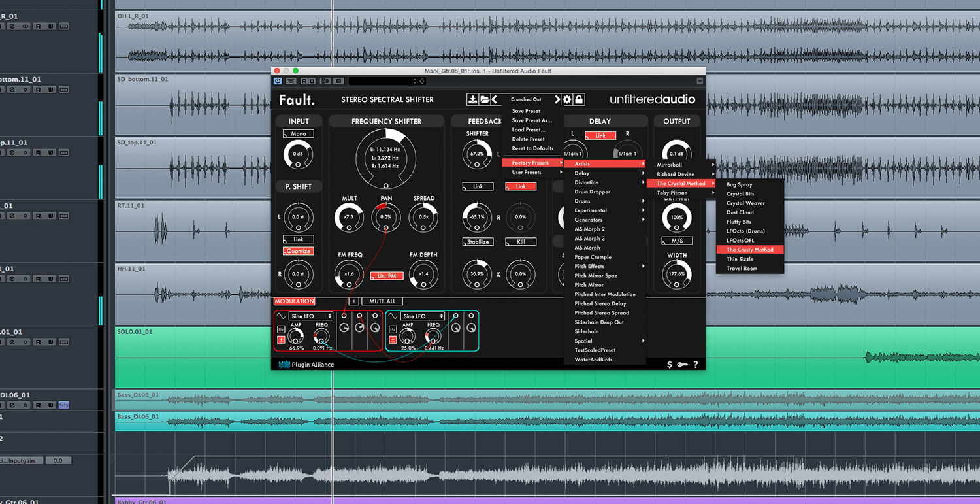Toggle the Mono switch in the INPUT section
The width and height of the screenshot is (980, 504).
tap(299, 133)
